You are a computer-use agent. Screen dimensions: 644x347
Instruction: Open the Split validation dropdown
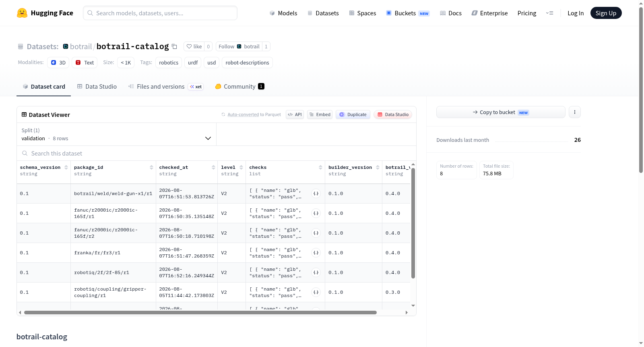(116, 134)
